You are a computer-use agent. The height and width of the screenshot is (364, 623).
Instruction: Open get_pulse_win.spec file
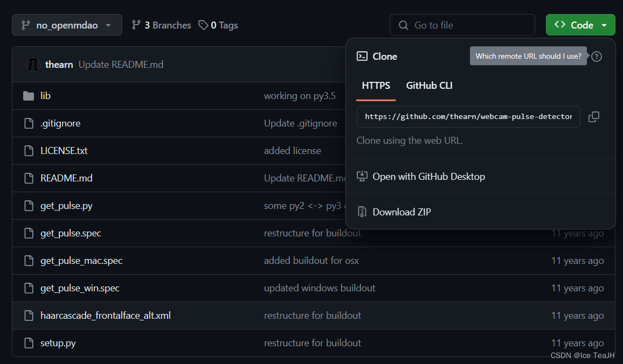pos(80,288)
